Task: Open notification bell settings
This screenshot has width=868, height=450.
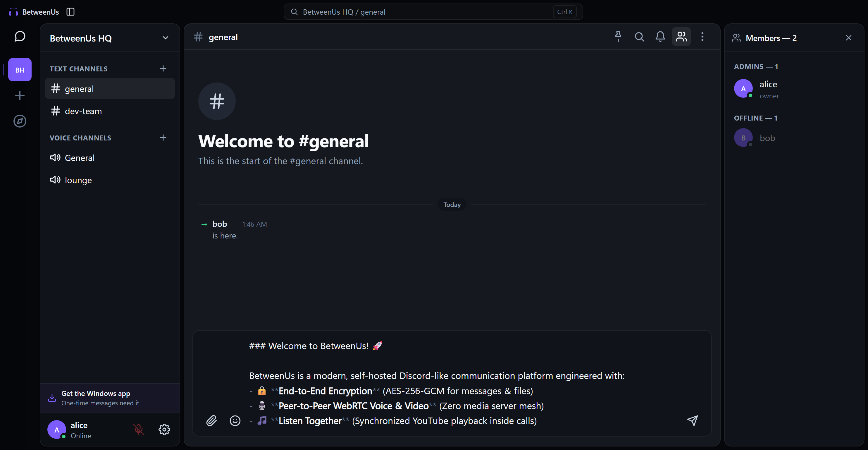Action: click(x=660, y=36)
